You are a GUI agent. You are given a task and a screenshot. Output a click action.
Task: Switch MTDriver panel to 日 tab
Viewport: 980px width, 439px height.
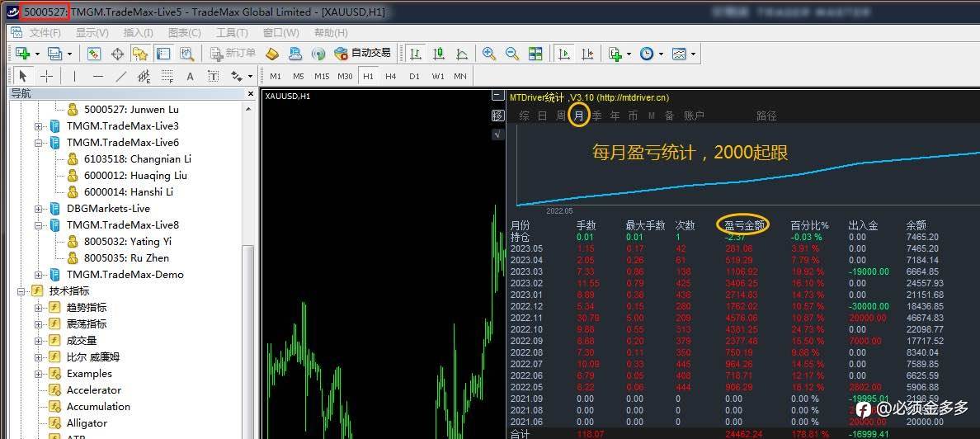(x=542, y=116)
